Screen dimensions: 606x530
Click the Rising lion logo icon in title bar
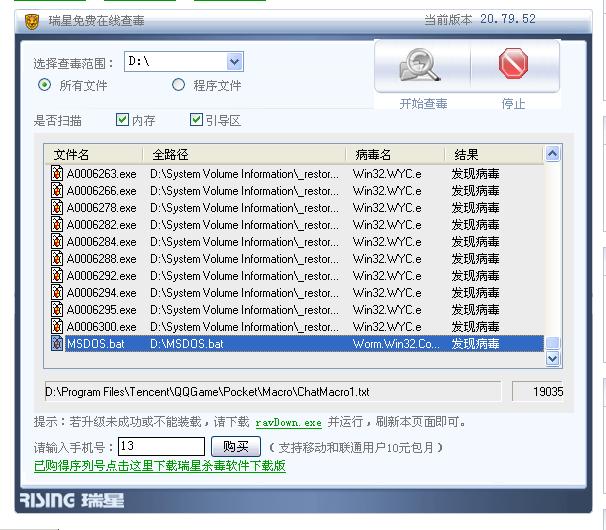32,21
